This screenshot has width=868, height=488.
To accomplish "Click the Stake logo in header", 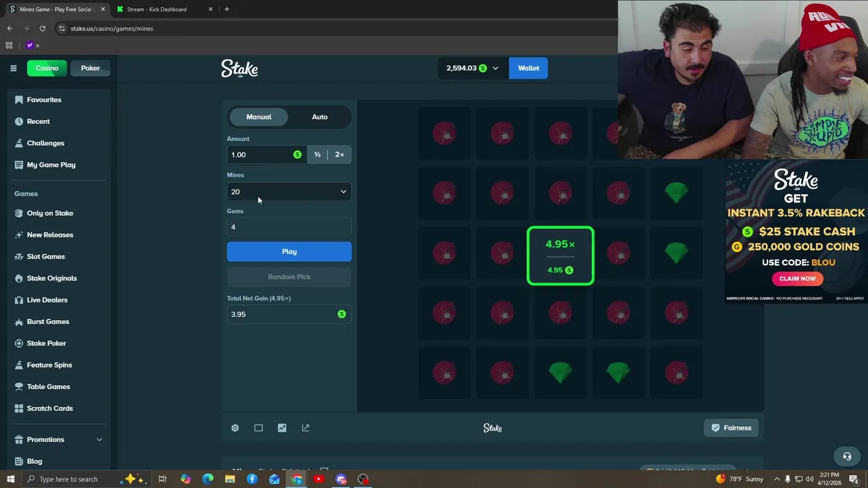I will [x=239, y=68].
